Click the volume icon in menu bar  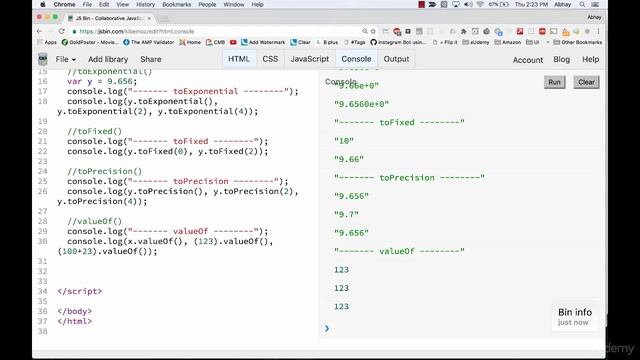tap(468, 4)
